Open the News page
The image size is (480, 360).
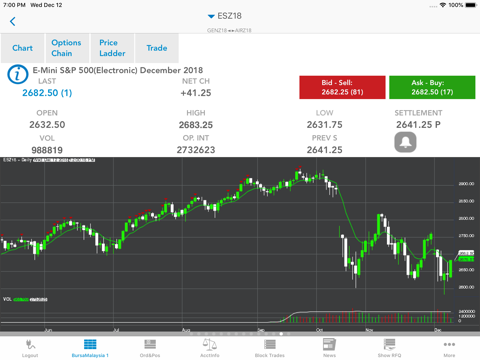tap(329, 348)
